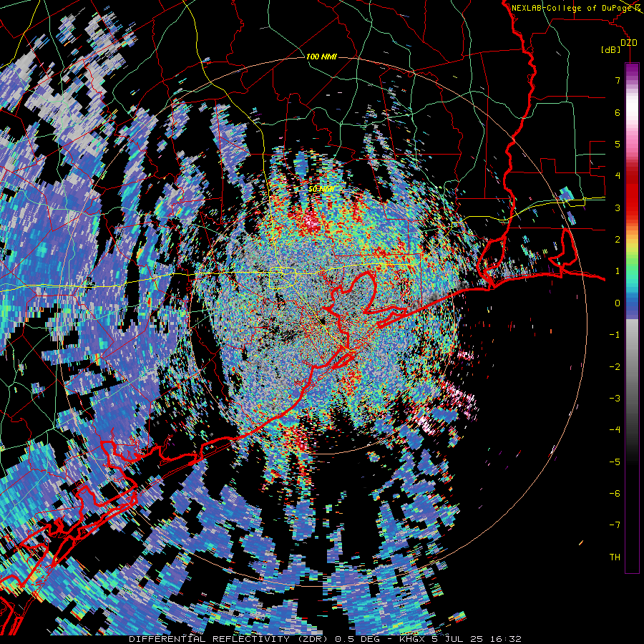
Task: Click the -3 value on color scale
Action: (615, 399)
